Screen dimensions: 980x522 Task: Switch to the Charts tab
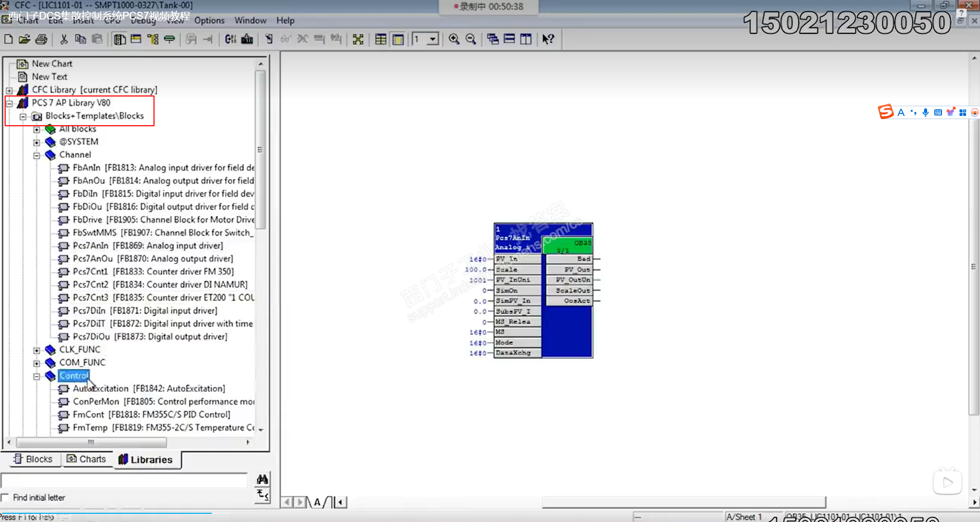pyautogui.click(x=86, y=459)
